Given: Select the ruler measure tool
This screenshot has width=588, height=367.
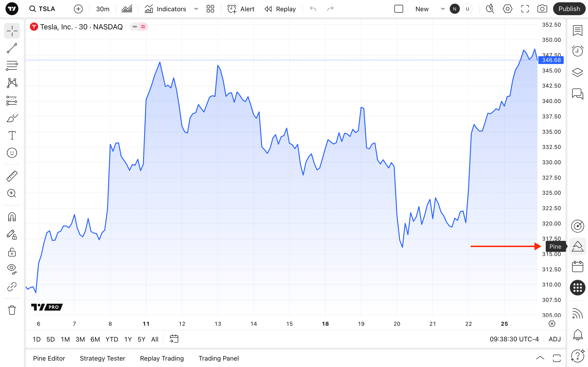Looking at the screenshot, I should 12,176.
